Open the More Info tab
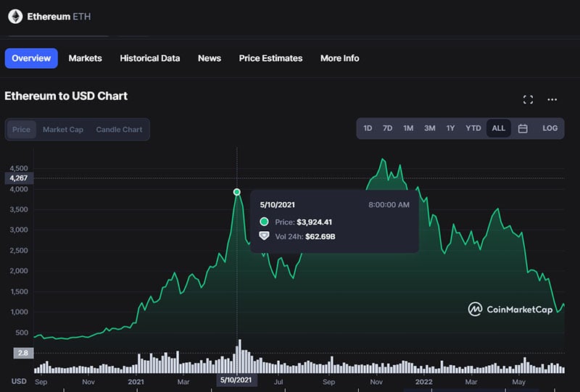580x392 pixels. coord(339,58)
